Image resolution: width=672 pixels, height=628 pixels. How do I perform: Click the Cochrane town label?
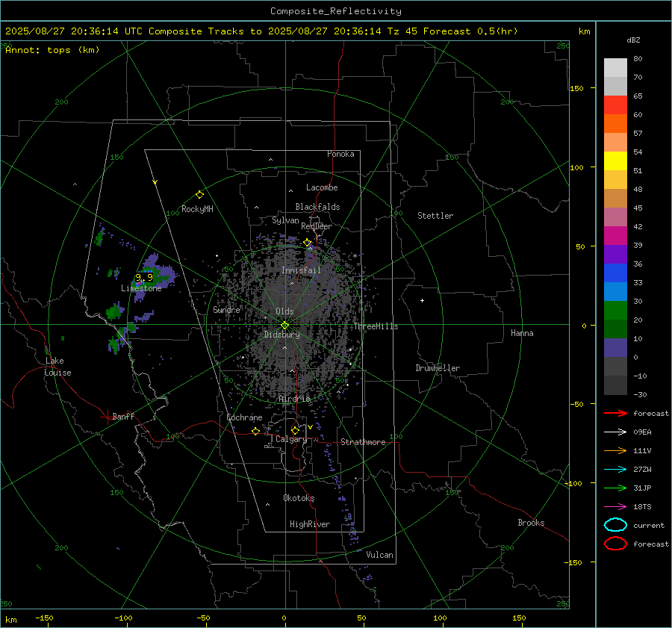point(244,417)
